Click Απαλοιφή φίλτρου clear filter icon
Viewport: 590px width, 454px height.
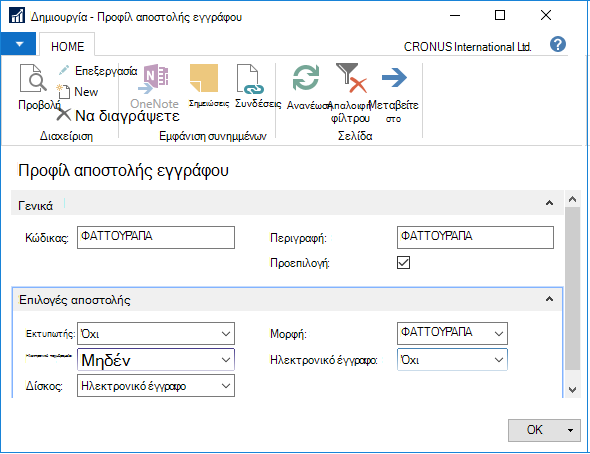pos(351,78)
